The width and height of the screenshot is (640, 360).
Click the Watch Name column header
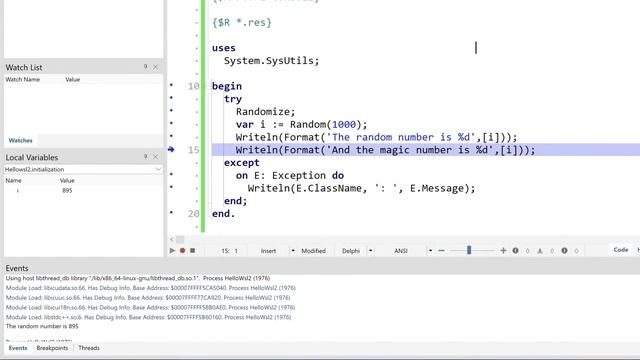[22, 80]
